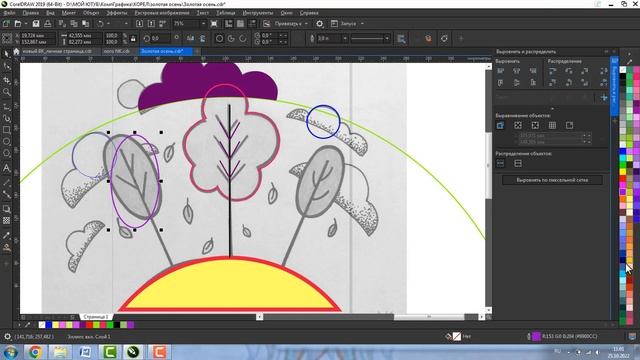Select the Shape tool in toolbox
The width and height of the screenshot is (640, 360).
pos(7,66)
